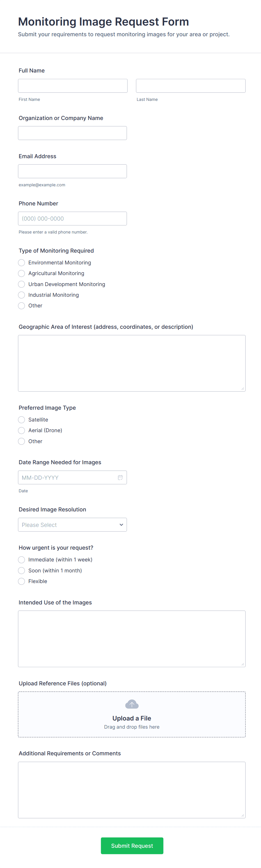Click the Email Address input box
261x868 pixels.
tap(72, 171)
